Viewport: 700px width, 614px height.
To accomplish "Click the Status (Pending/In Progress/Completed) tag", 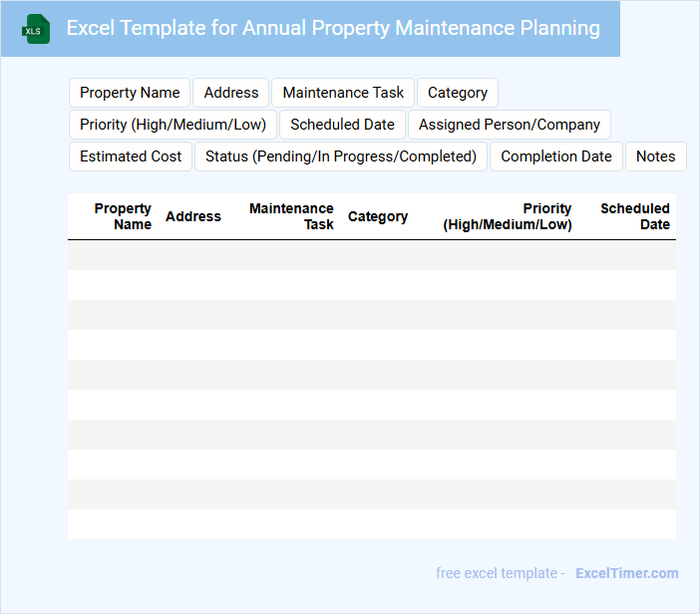I will click(x=341, y=156).
